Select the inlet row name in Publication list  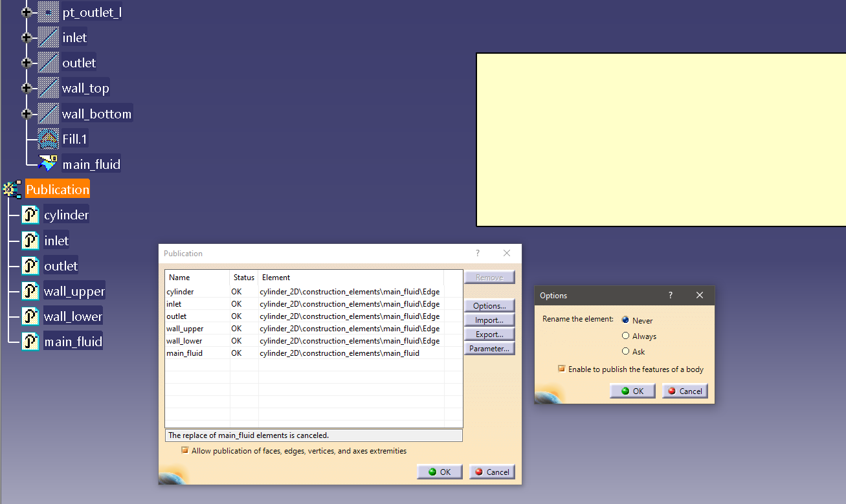173,304
